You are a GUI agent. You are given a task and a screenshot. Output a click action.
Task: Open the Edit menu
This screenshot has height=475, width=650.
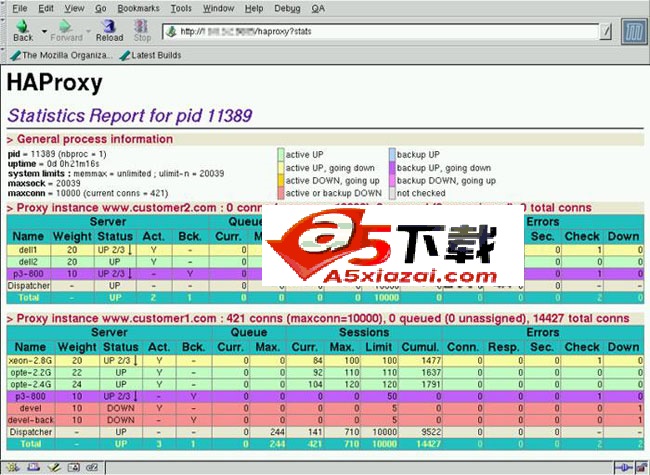coord(46,8)
